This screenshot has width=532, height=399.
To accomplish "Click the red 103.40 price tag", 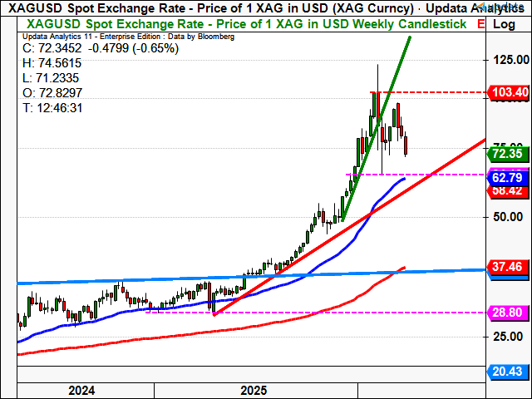I will click(507, 91).
